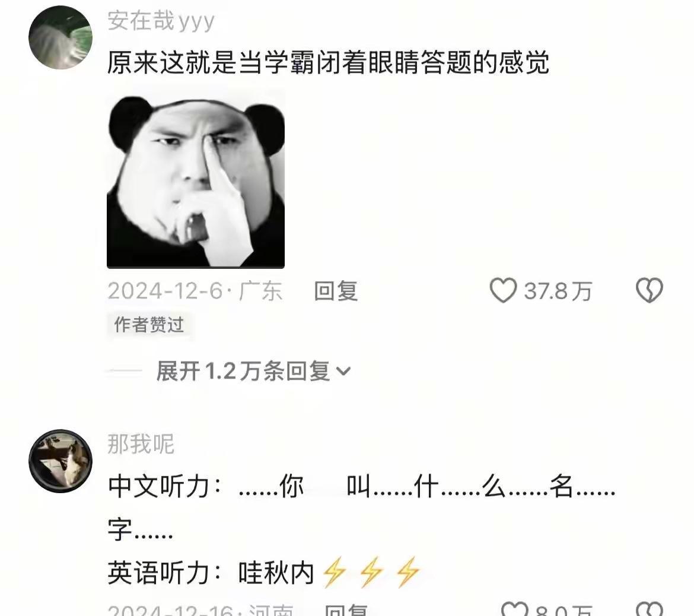Image resolution: width=694 pixels, height=616 pixels.
Task: Dislike 安在哉yyy's comment with broken heart icon
Action: [x=650, y=291]
